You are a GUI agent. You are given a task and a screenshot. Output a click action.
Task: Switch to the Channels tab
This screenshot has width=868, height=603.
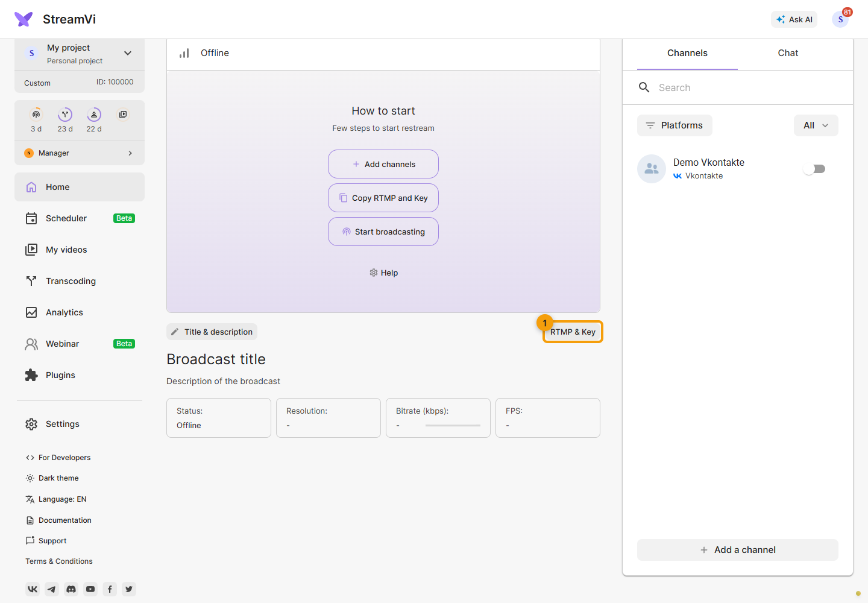point(687,53)
